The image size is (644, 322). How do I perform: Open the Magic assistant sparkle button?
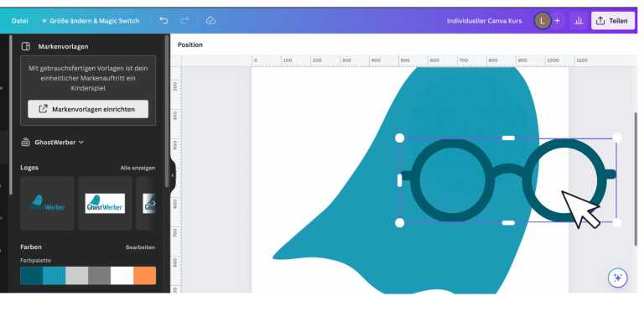pos(617,278)
